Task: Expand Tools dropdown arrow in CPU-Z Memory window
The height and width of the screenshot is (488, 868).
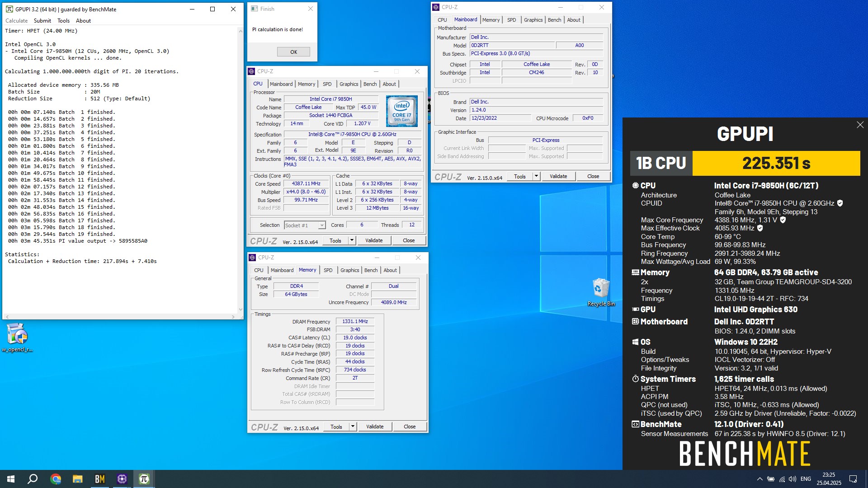Action: click(x=353, y=427)
